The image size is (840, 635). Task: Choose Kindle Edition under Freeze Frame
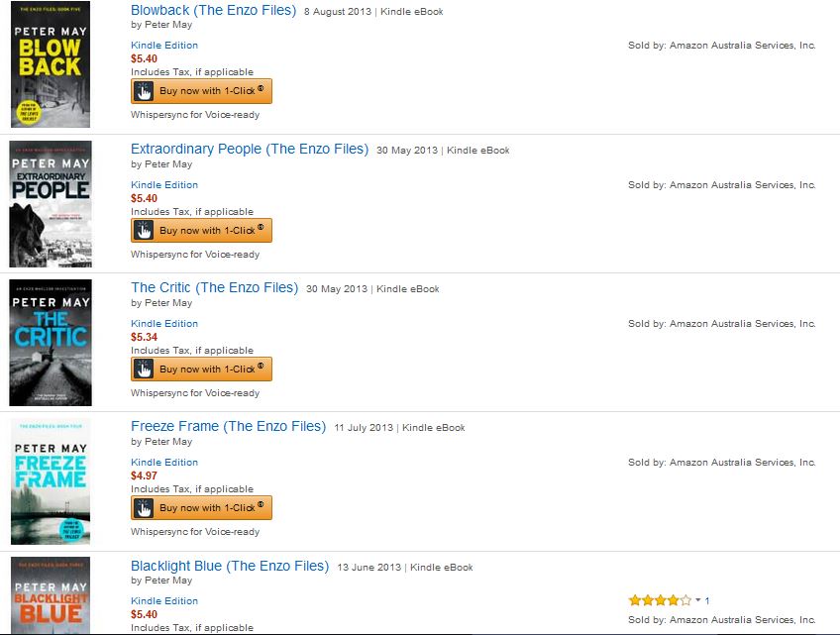coord(164,463)
